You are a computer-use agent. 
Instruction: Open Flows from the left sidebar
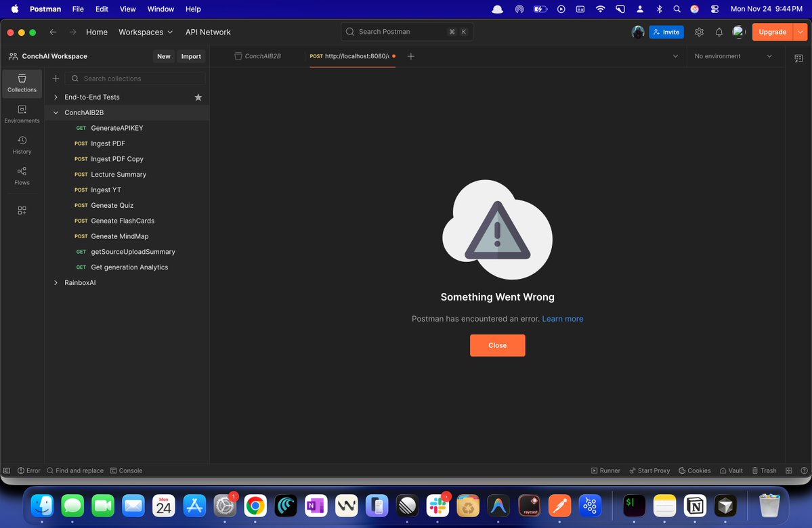click(21, 175)
